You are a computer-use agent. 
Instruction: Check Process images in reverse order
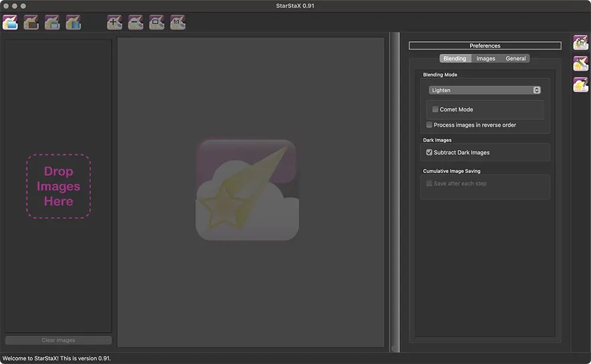pyautogui.click(x=429, y=125)
